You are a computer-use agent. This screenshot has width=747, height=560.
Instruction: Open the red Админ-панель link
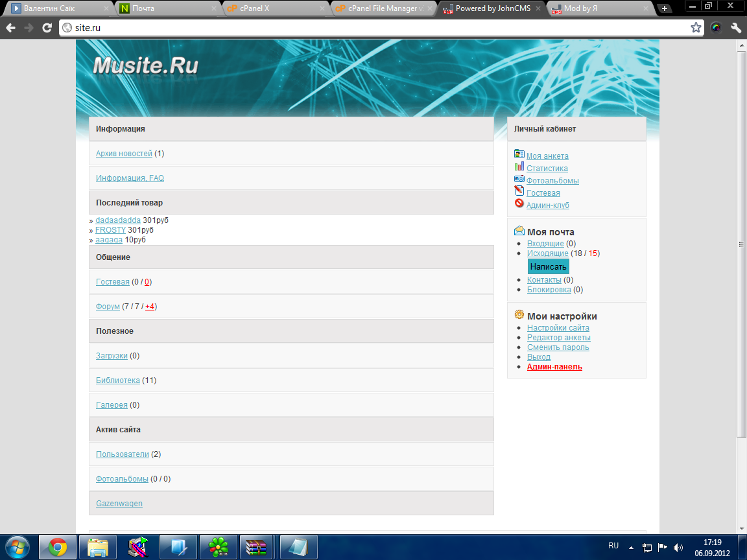(554, 367)
